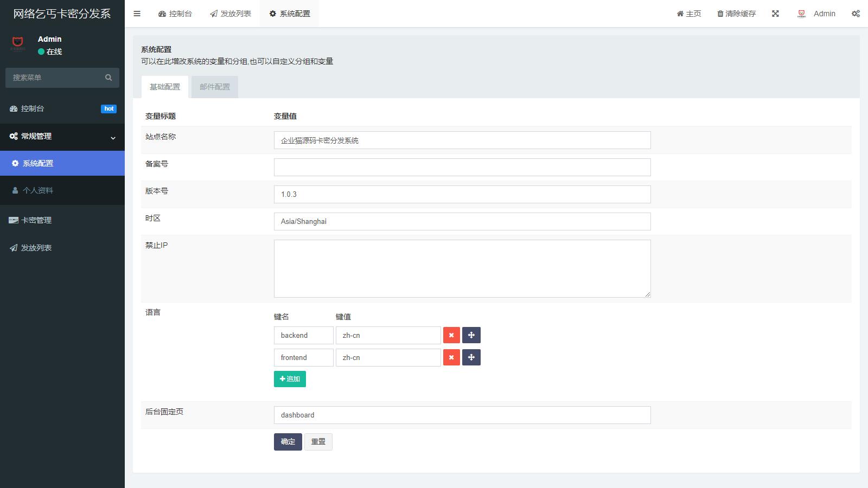Image resolution: width=868 pixels, height=488 pixels.
Task: Click the hamburger sidebar toggle icon
Action: point(137,14)
